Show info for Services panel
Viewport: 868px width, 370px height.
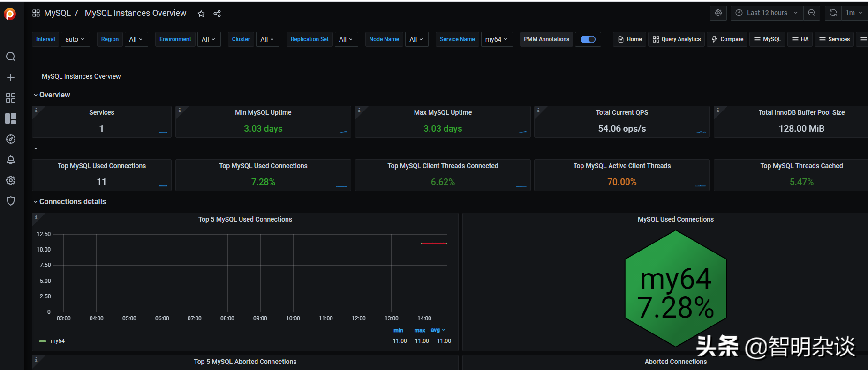pyautogui.click(x=36, y=110)
